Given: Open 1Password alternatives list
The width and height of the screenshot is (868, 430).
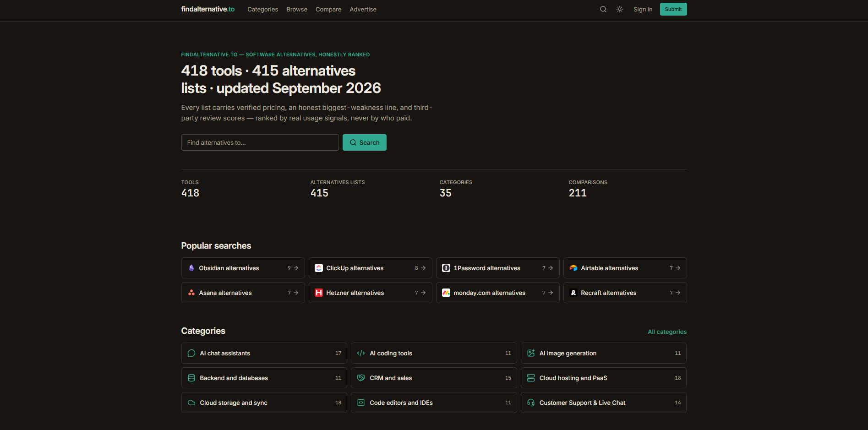Looking at the screenshot, I should click(x=498, y=268).
